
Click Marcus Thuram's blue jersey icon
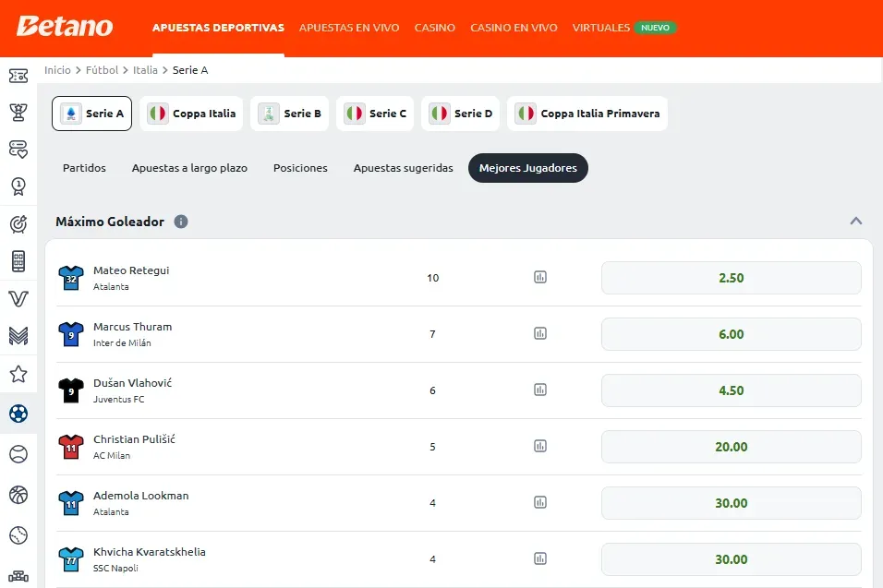pyautogui.click(x=71, y=334)
